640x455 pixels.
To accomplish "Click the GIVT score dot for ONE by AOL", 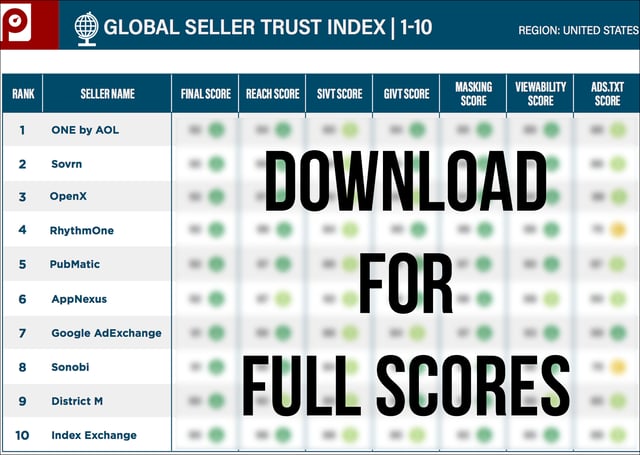I will coord(417,130).
